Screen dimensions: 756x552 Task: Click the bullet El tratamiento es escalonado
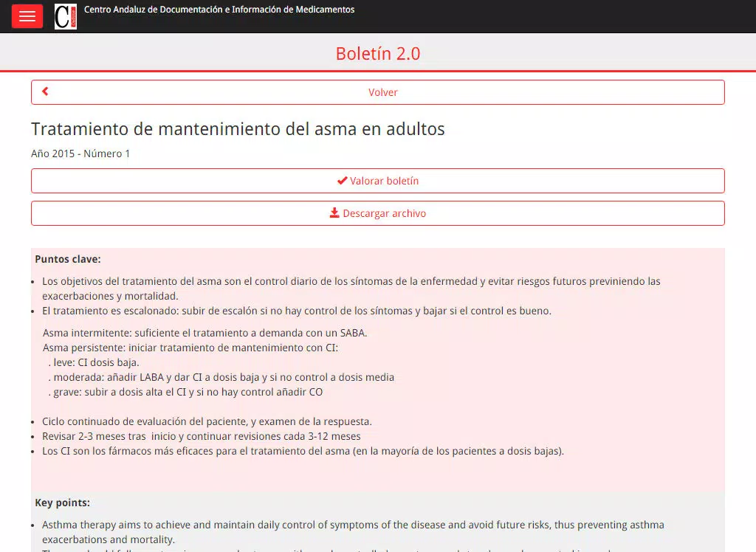[x=297, y=311]
